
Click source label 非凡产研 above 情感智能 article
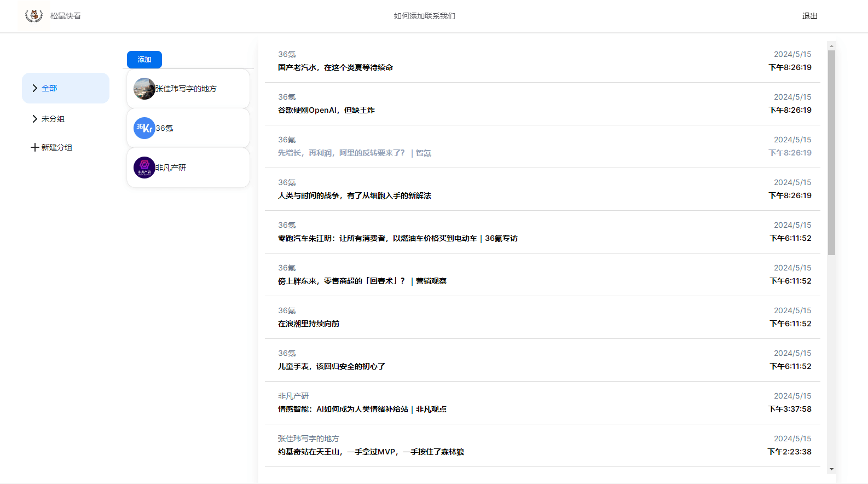tap(293, 396)
